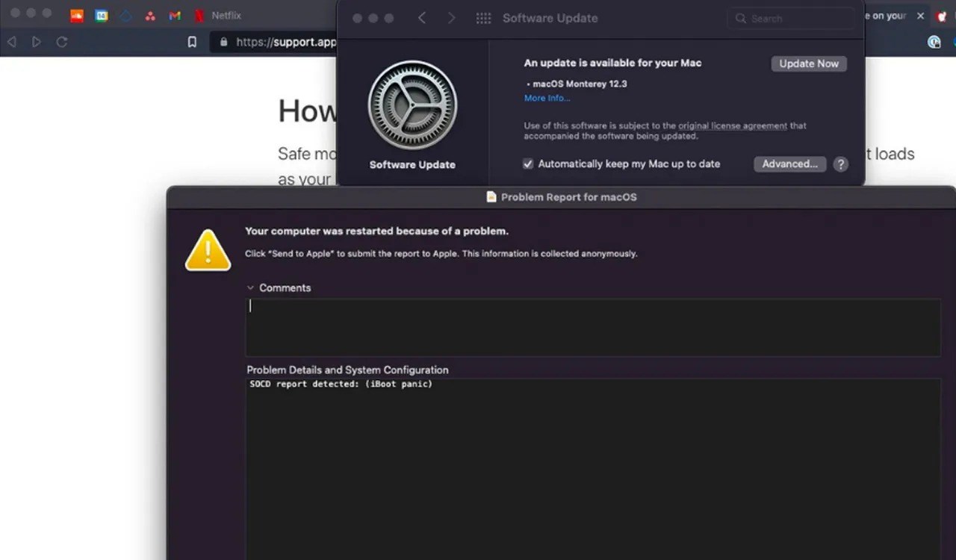Click the document icon in Problem Report title
This screenshot has width=956, height=560.
click(491, 197)
